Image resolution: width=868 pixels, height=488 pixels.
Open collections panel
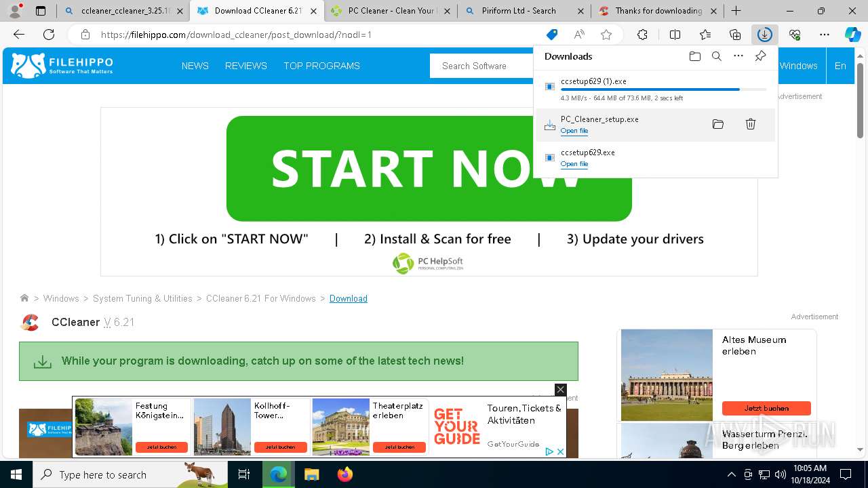735,35
